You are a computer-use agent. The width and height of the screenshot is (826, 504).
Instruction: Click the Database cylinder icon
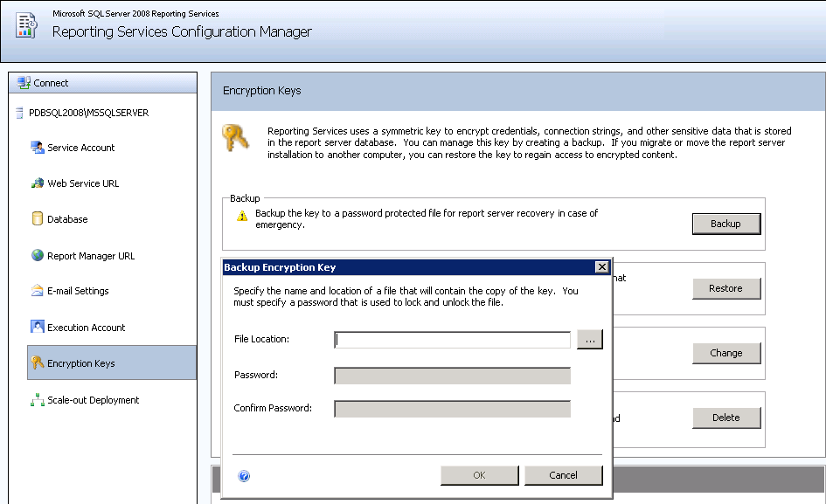(x=37, y=218)
